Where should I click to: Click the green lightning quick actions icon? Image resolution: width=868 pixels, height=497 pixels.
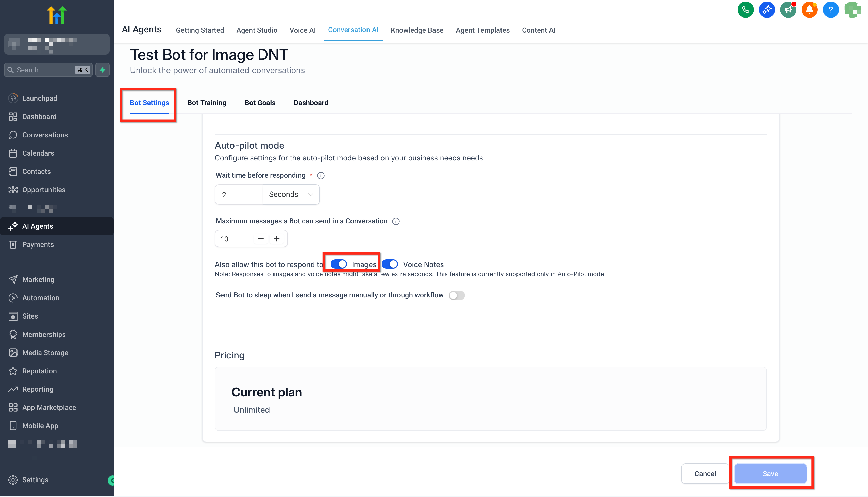102,70
